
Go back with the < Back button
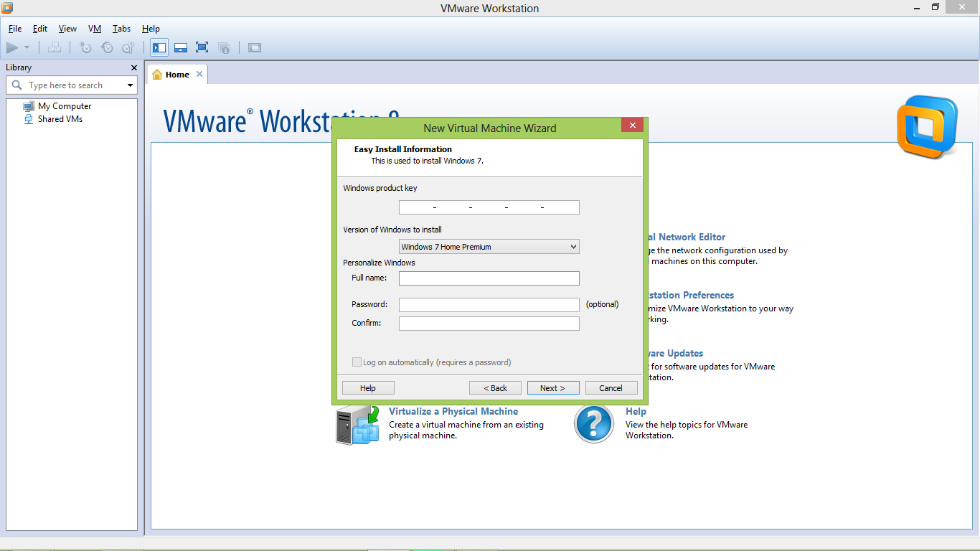495,388
